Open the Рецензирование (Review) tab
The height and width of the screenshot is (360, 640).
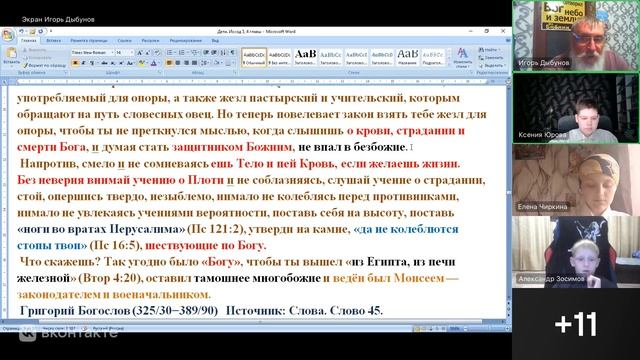[185, 41]
